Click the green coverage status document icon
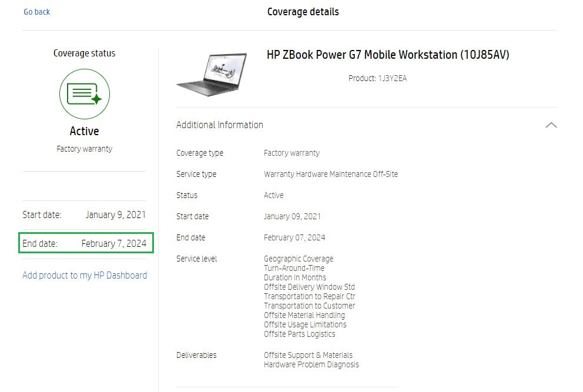583x392 pixels. coord(85,94)
